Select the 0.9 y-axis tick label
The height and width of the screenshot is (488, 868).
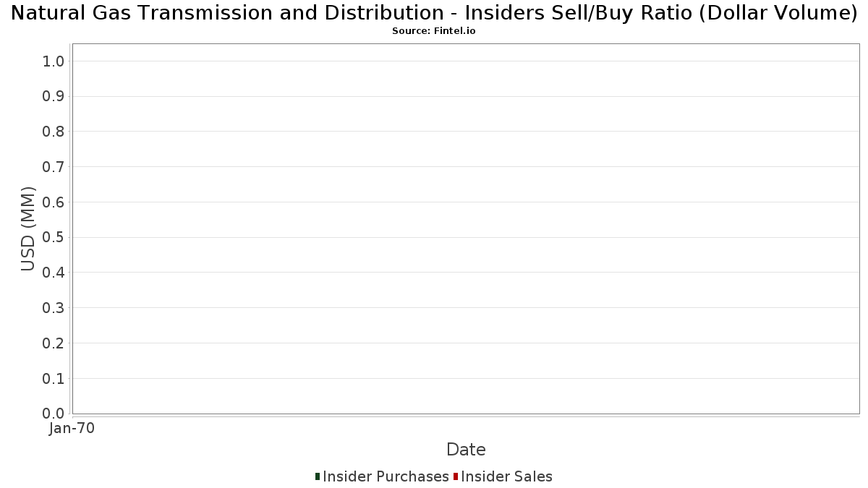click(x=54, y=96)
